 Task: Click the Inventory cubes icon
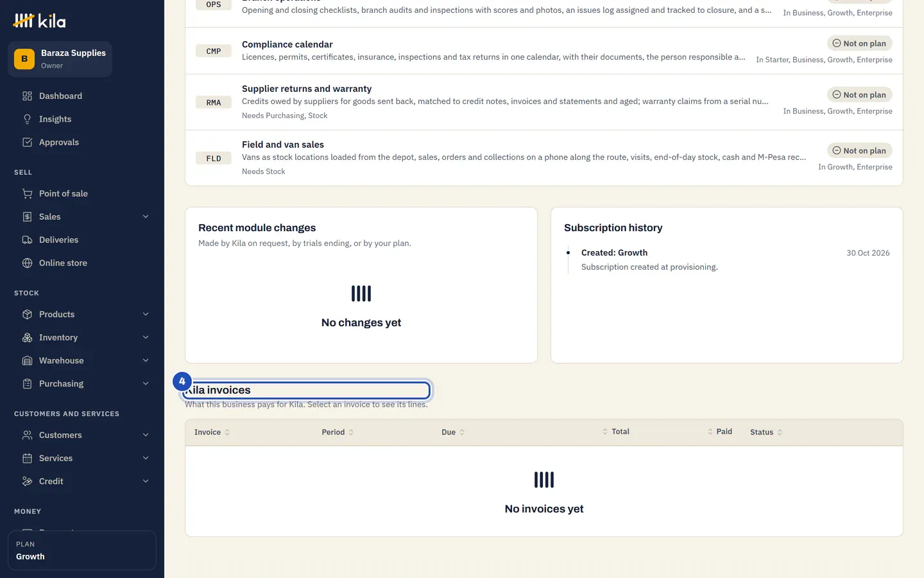pyautogui.click(x=27, y=337)
